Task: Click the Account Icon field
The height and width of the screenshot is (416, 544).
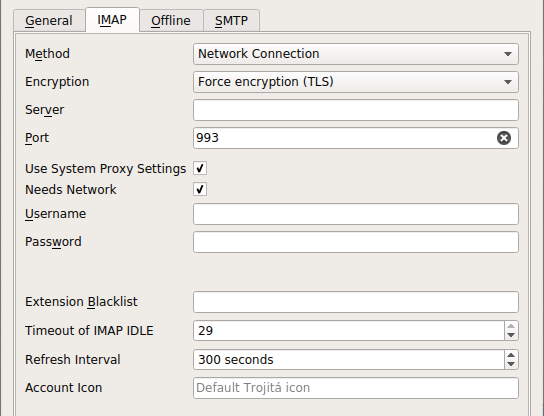Action: coord(356,388)
